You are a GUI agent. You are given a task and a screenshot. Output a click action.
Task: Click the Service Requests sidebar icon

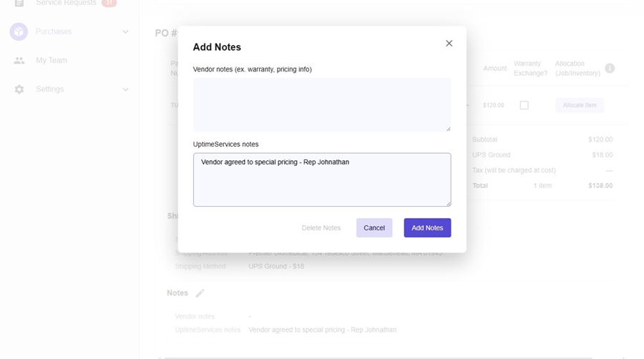[x=19, y=4]
